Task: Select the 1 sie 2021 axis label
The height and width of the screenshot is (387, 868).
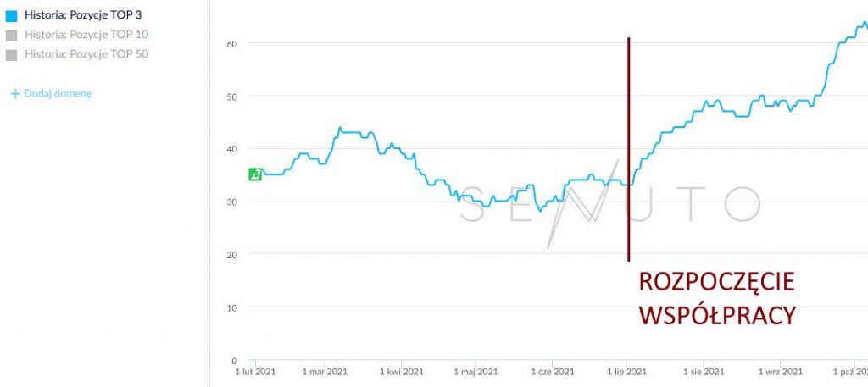Action: pyautogui.click(x=704, y=372)
